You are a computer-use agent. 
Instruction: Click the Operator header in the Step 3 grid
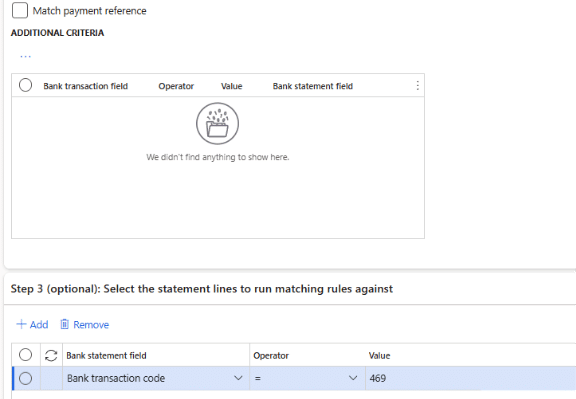pos(271,356)
